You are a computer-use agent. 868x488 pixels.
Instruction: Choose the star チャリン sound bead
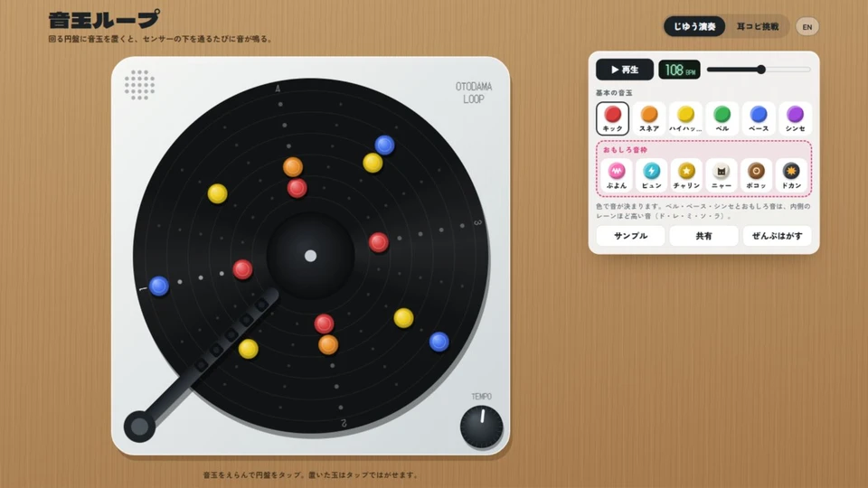click(x=686, y=175)
